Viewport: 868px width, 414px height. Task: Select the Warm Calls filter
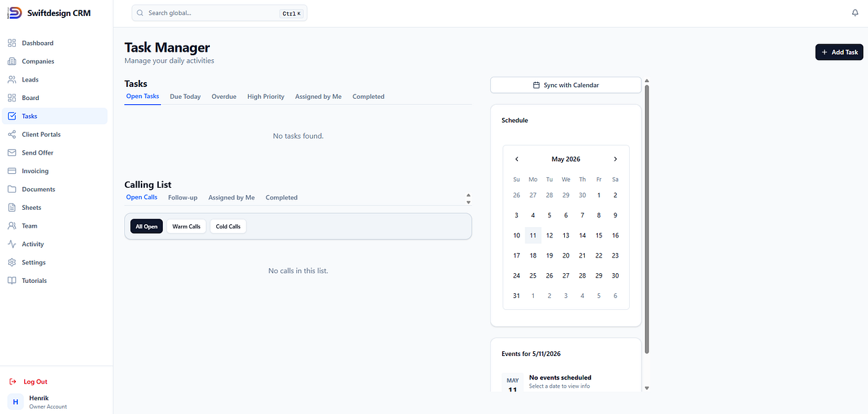186,226
